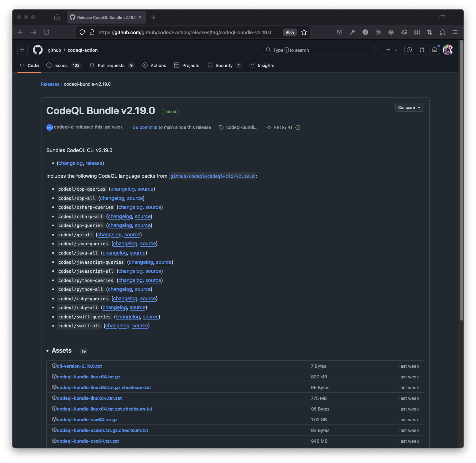The height and width of the screenshot is (463, 476).
Task: Close the Release CodeQL Bundle tab
Action: pyautogui.click(x=140, y=17)
